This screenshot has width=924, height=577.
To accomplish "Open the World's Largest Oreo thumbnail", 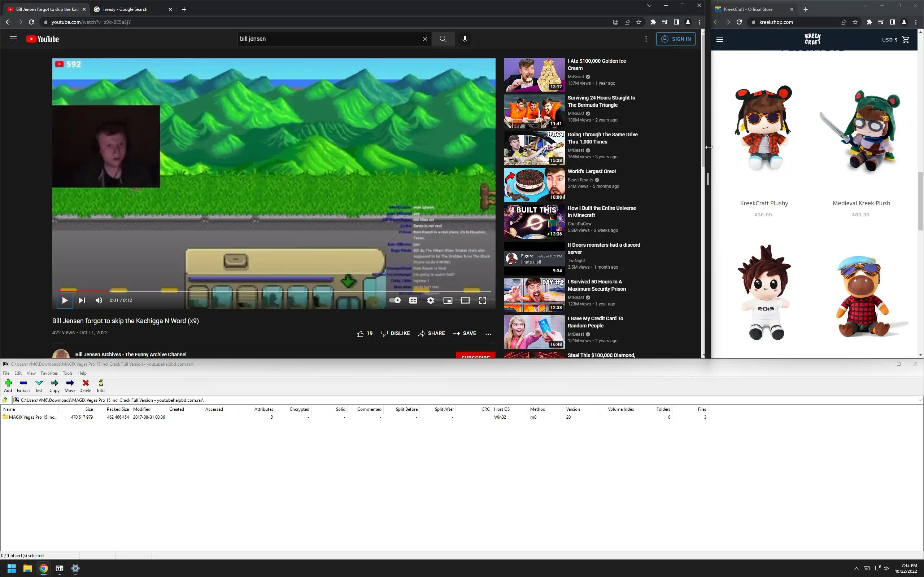I will pyautogui.click(x=534, y=185).
